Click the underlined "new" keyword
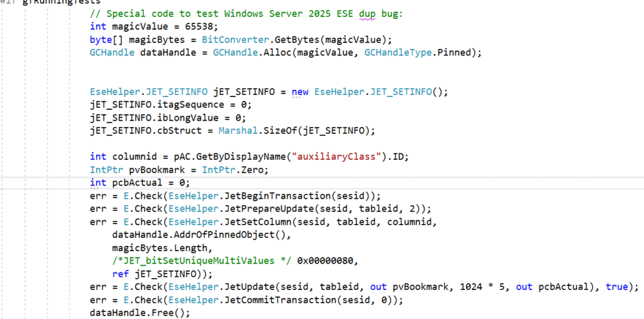 pos(300,92)
